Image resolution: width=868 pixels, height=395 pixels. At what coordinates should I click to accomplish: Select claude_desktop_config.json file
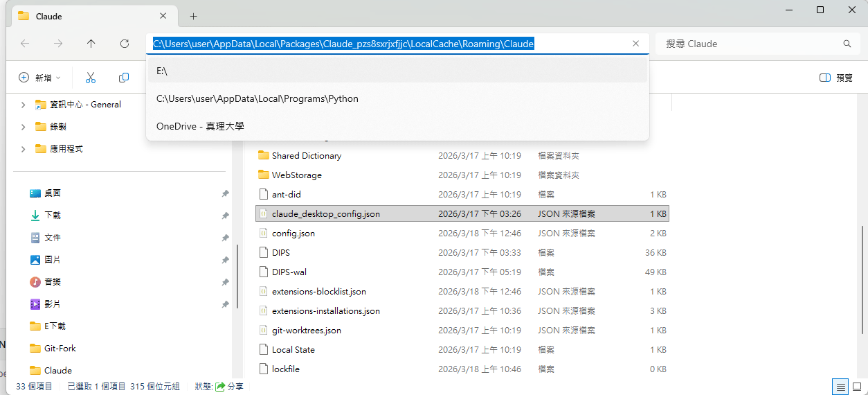(x=462, y=214)
